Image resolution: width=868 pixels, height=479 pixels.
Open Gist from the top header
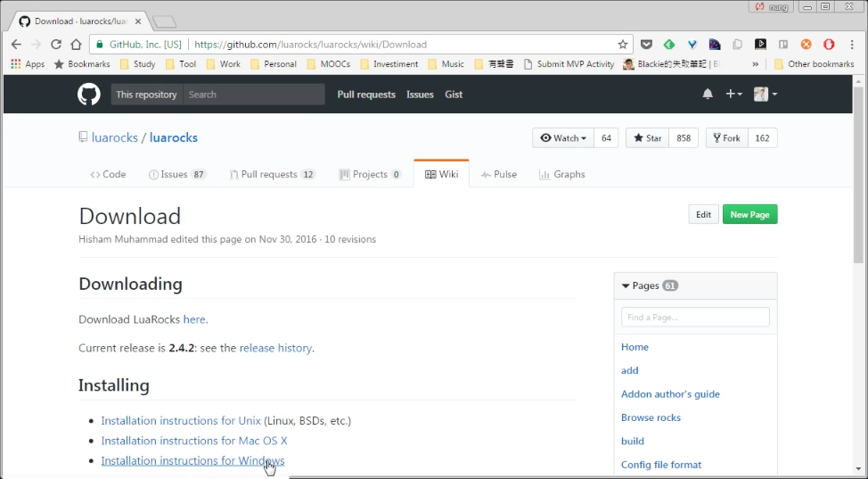point(454,95)
